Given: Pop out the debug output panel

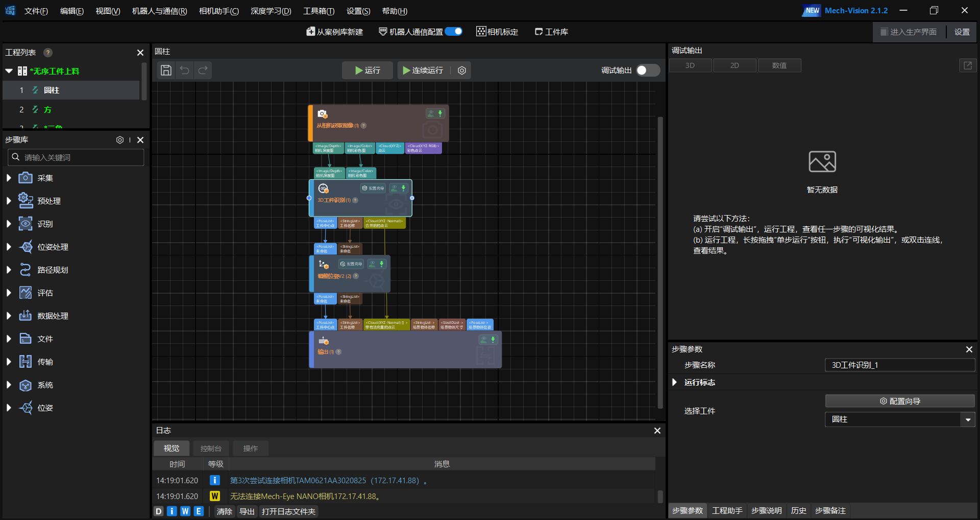Looking at the screenshot, I should (967, 65).
